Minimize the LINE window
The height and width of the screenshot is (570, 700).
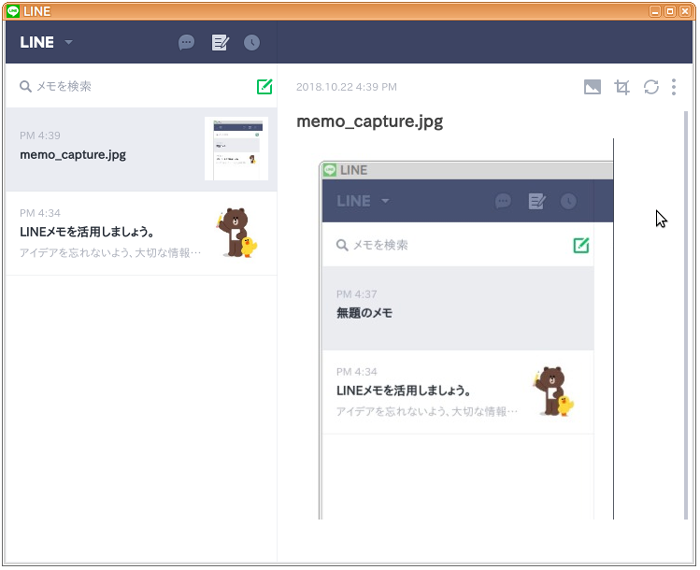pyautogui.click(x=655, y=11)
